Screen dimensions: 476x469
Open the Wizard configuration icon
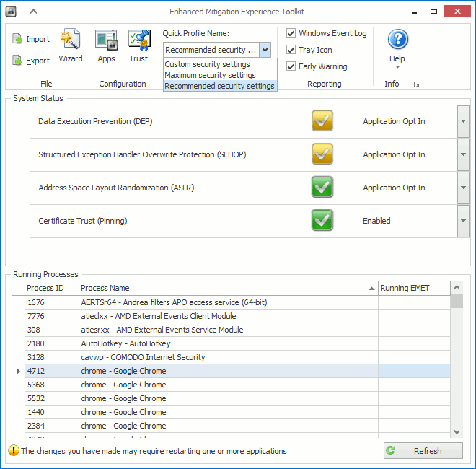tap(71, 40)
